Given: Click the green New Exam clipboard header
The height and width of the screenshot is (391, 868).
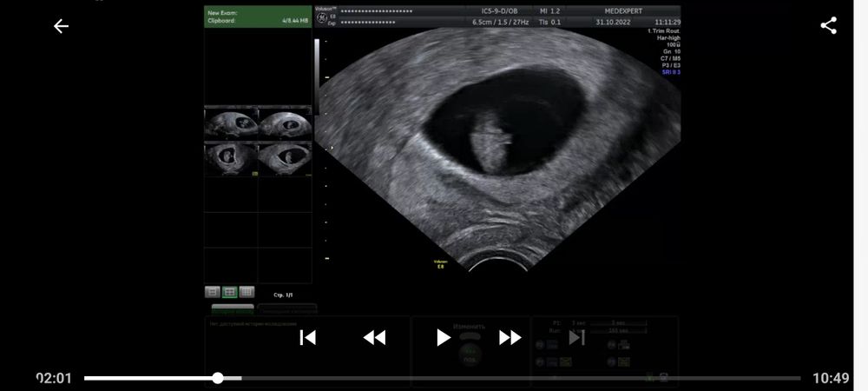Looking at the screenshot, I should pos(257,17).
